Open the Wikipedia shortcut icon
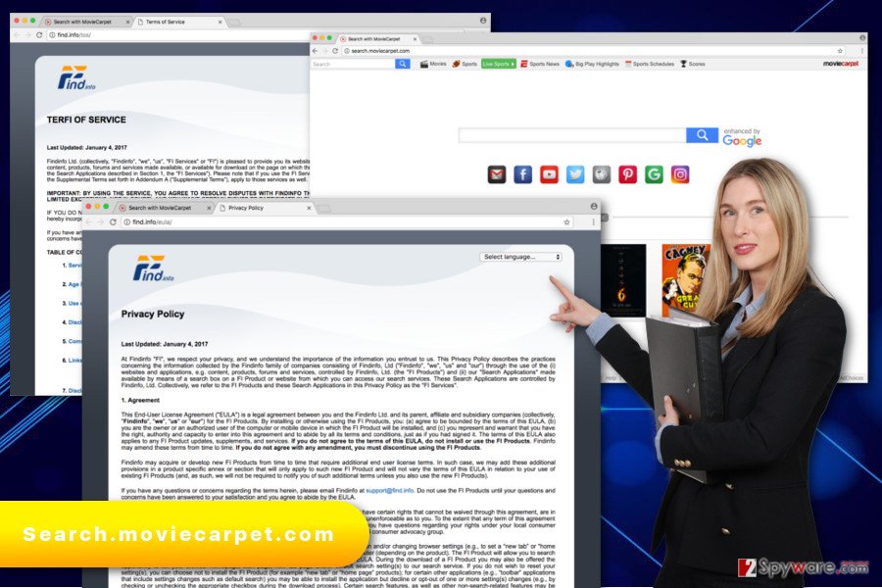Viewport: 882px width, 588px height. click(x=602, y=175)
